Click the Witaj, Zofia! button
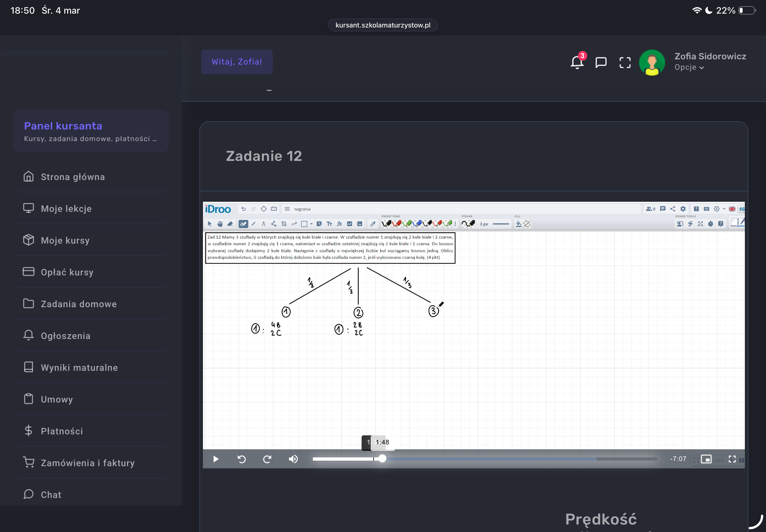 tap(236, 62)
